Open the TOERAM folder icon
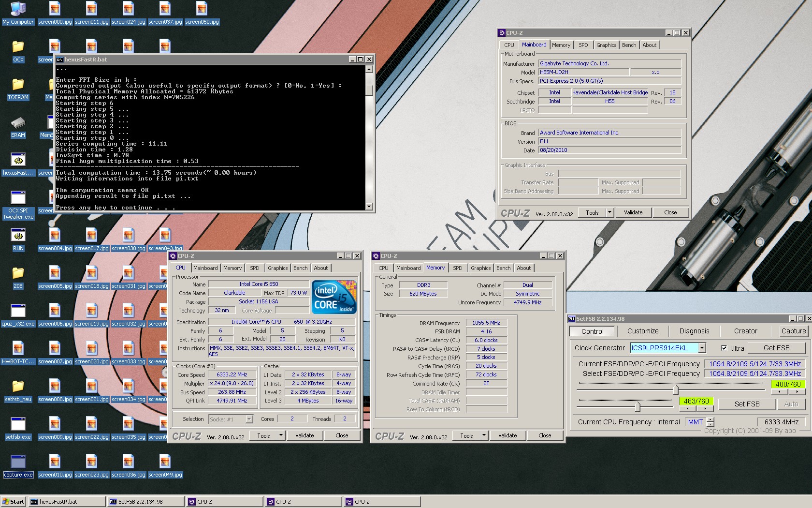 click(18, 89)
